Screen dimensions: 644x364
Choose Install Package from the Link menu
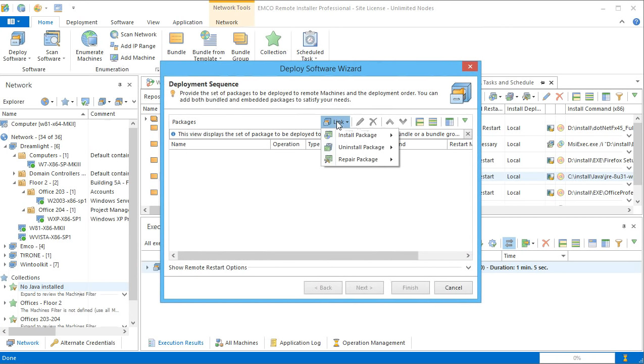358,135
